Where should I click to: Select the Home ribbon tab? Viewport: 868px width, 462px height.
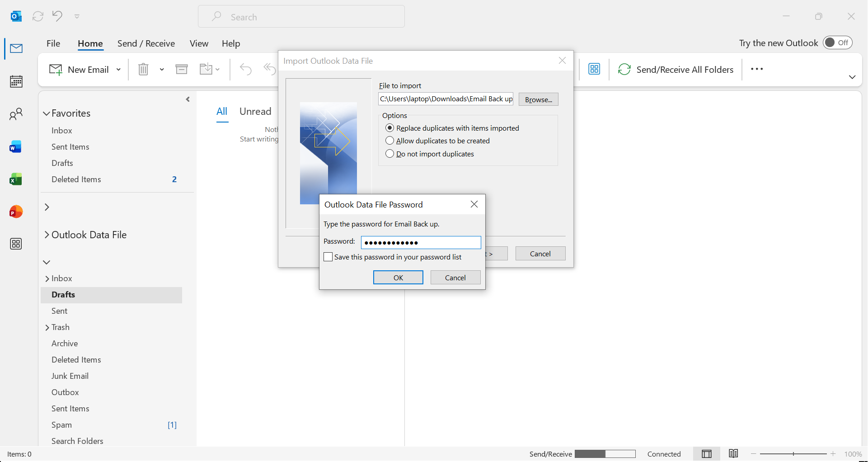click(90, 43)
